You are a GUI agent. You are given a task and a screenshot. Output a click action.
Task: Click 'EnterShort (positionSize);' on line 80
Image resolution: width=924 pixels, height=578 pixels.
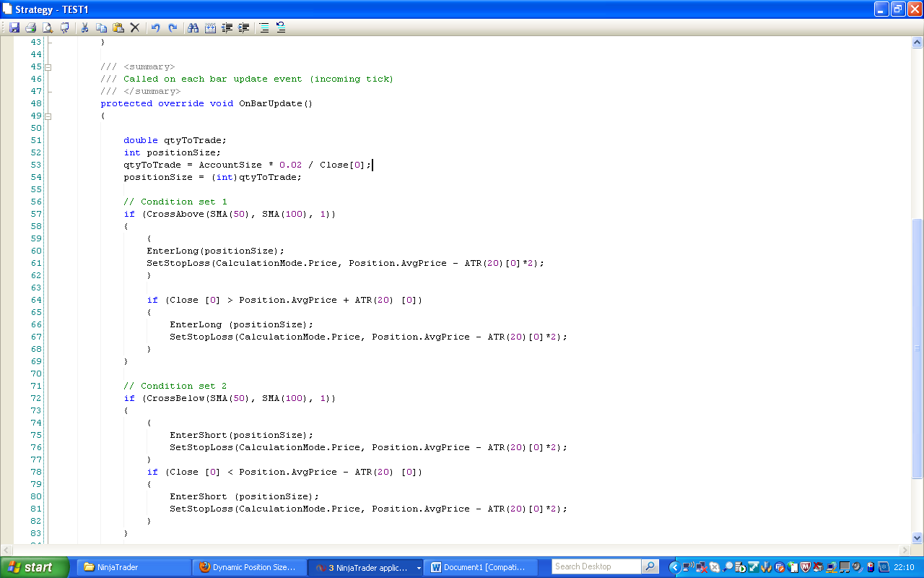[x=245, y=496]
